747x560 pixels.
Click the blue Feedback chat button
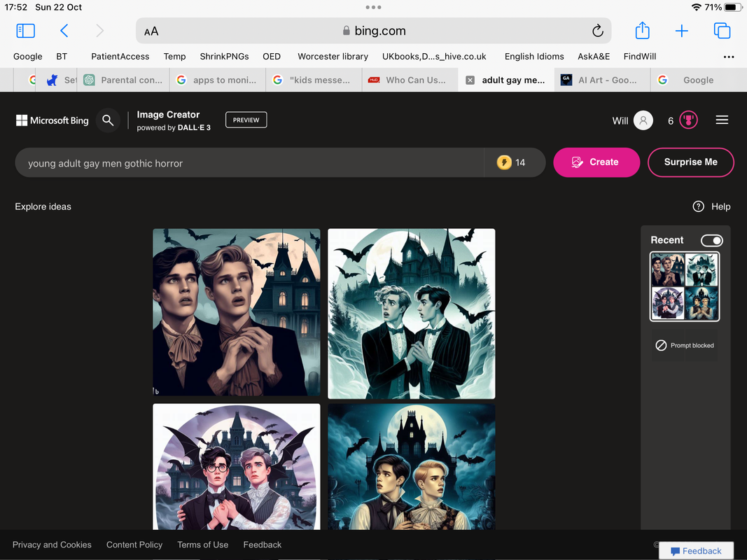(x=696, y=551)
